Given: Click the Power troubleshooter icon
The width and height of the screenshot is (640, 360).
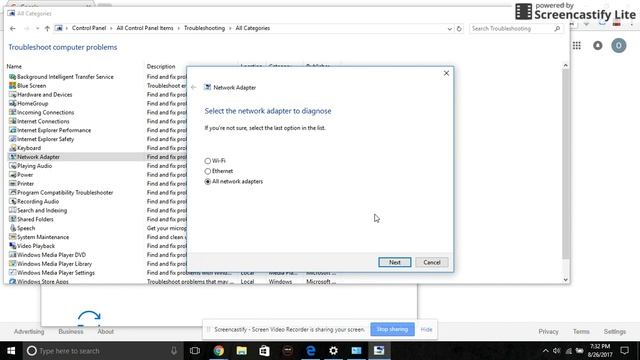Looking at the screenshot, I should coord(13,175).
